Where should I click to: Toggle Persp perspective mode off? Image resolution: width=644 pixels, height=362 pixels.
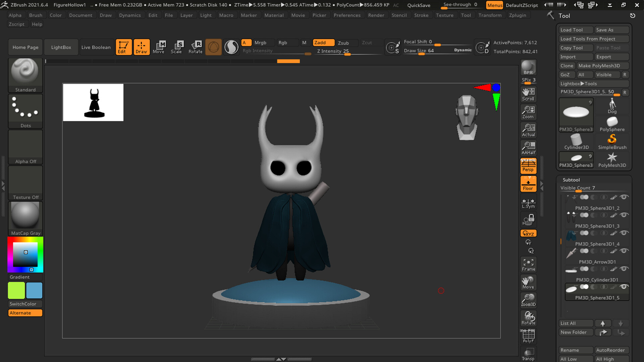click(x=528, y=166)
